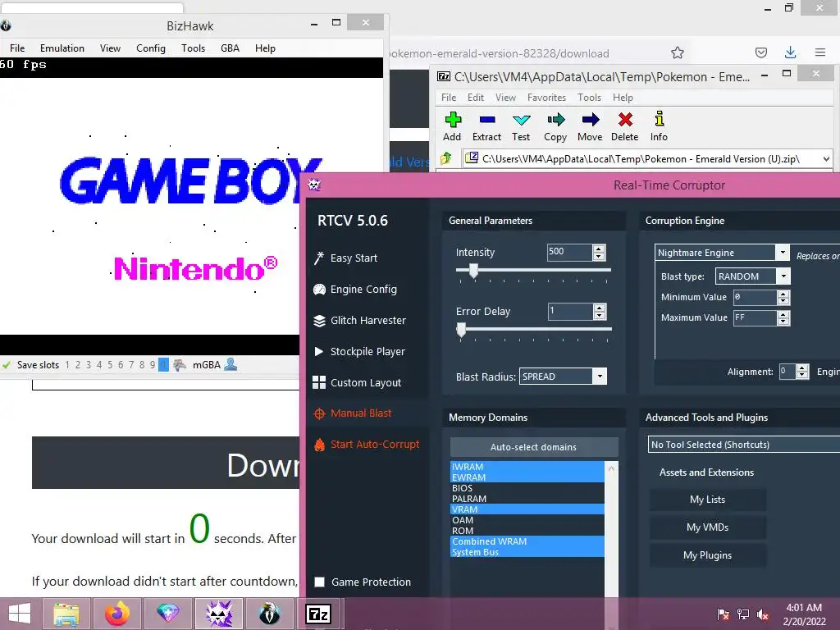
Task: Decrease Maximum Value with down arrow
Action: point(783,322)
